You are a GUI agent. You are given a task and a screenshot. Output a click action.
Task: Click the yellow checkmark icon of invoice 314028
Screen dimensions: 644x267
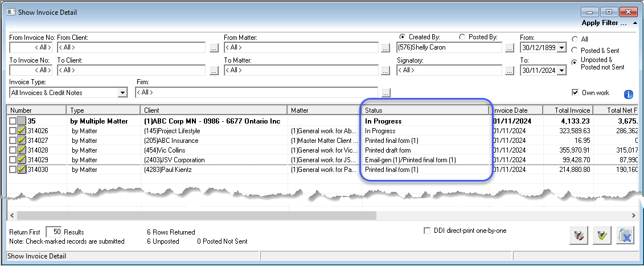point(22,150)
